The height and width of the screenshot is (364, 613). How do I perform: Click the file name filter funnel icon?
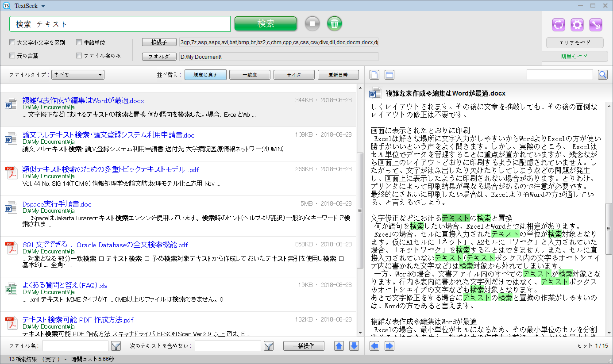coord(116,346)
